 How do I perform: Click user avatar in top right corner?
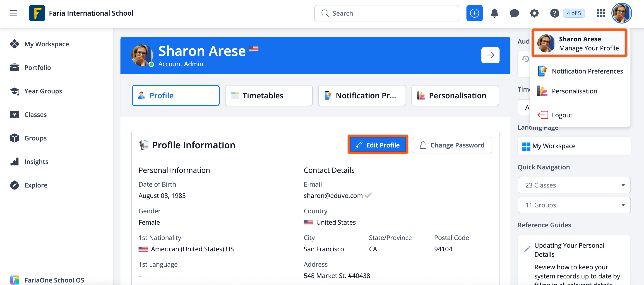[x=621, y=13]
